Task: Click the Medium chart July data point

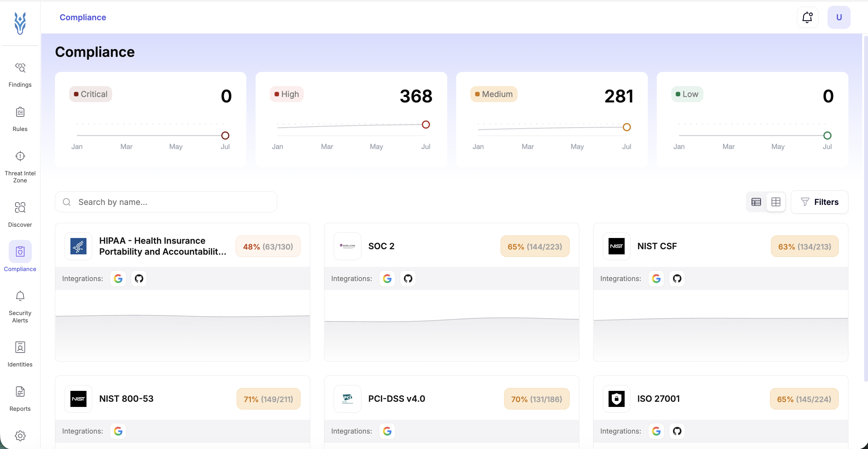Action: pos(626,127)
